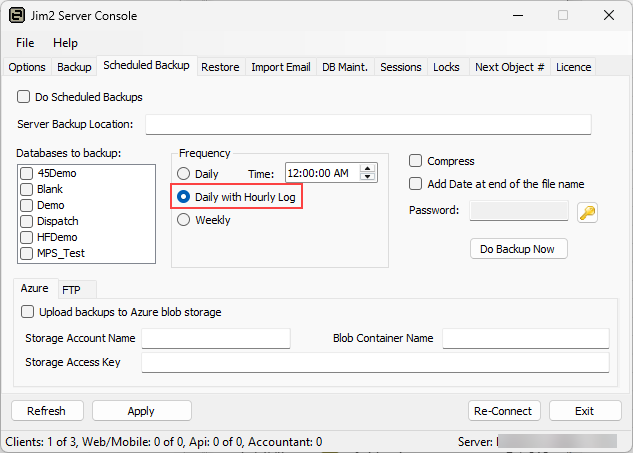Select the Weekly frequency radio button

(x=183, y=220)
